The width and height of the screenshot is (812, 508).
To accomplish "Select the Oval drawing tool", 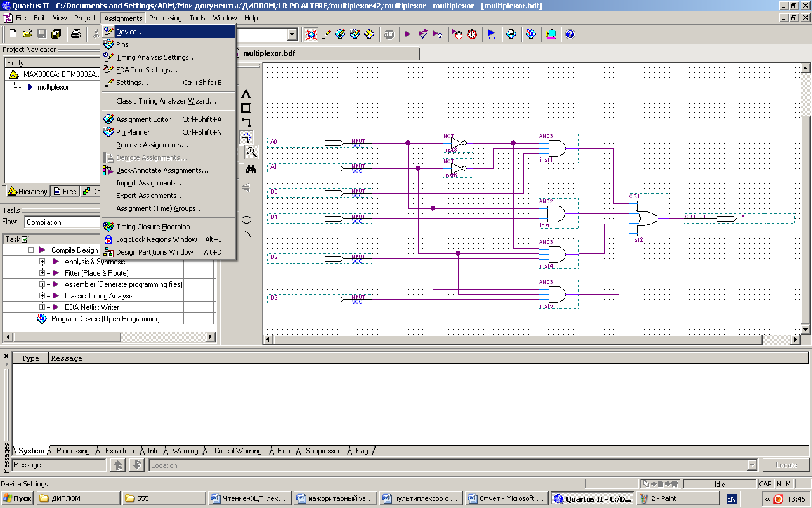I will (x=246, y=220).
